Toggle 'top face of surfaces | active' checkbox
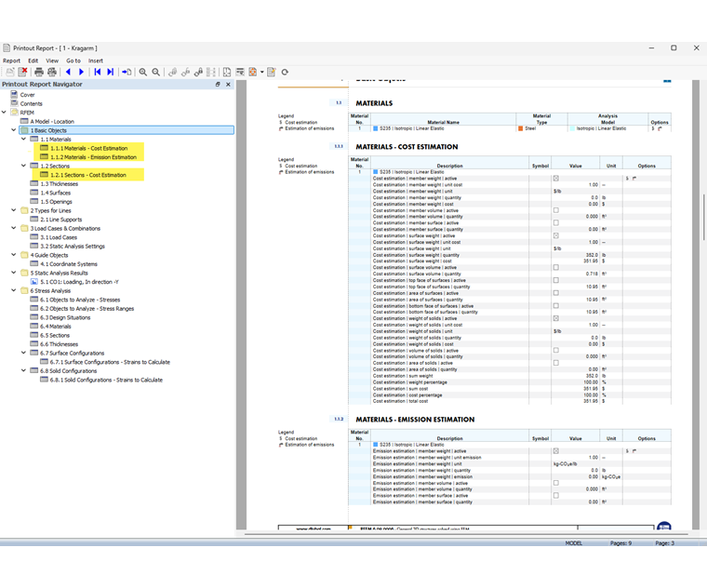This screenshot has height=588, width=707. [x=556, y=280]
